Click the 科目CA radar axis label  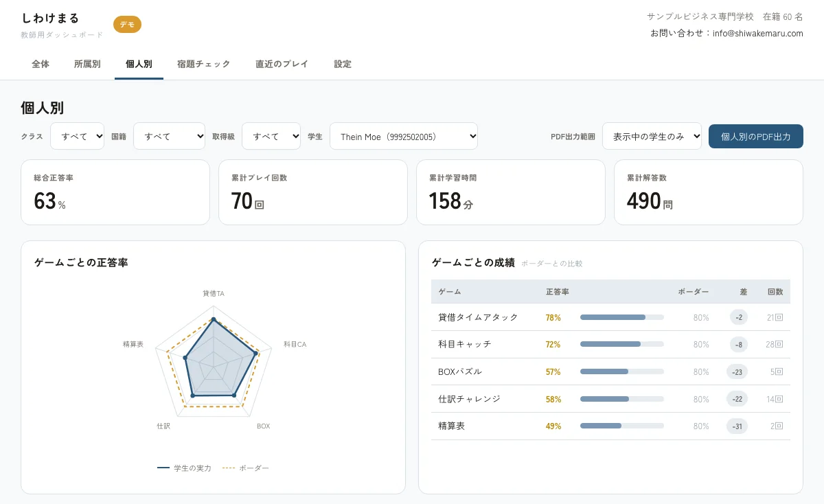295,344
